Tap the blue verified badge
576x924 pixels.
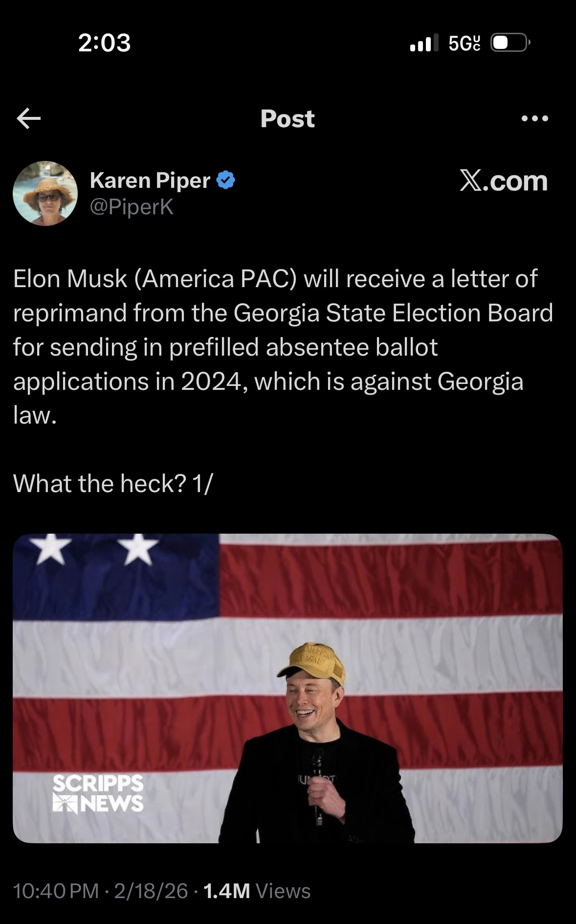[225, 180]
